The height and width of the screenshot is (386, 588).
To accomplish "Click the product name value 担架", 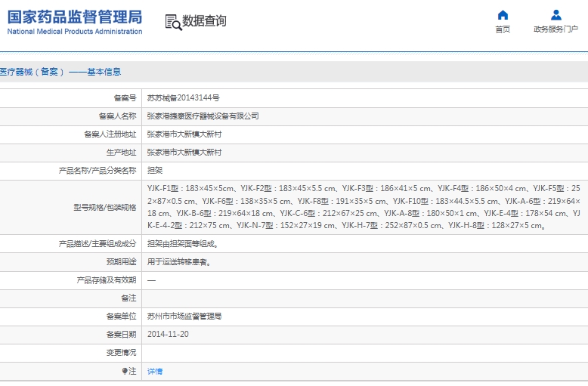I will point(155,171).
